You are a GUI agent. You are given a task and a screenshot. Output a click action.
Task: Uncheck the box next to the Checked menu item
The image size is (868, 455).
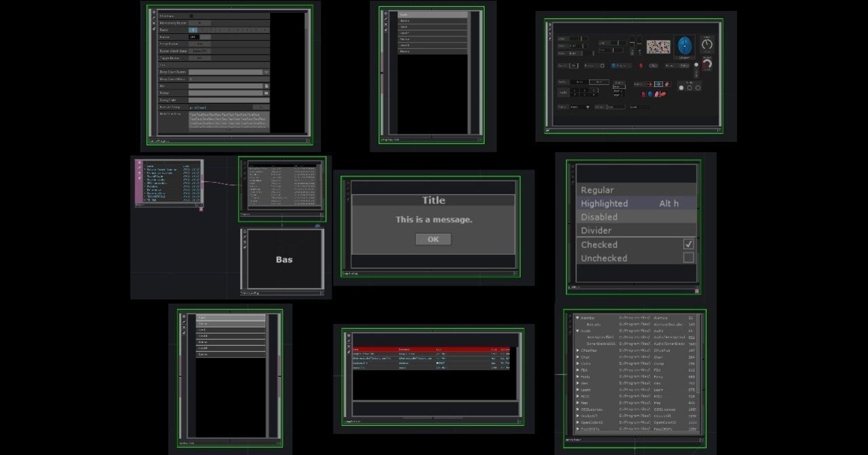[x=689, y=244]
